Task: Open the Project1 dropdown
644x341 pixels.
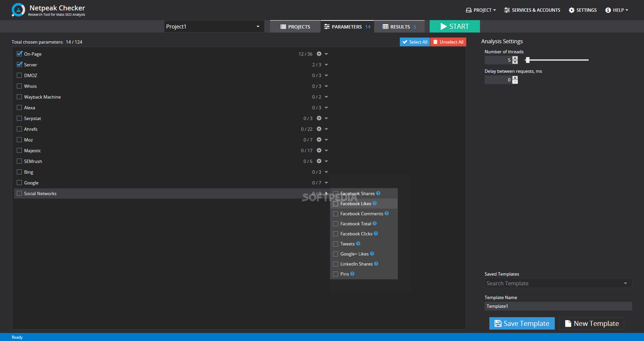Action: tap(214, 26)
